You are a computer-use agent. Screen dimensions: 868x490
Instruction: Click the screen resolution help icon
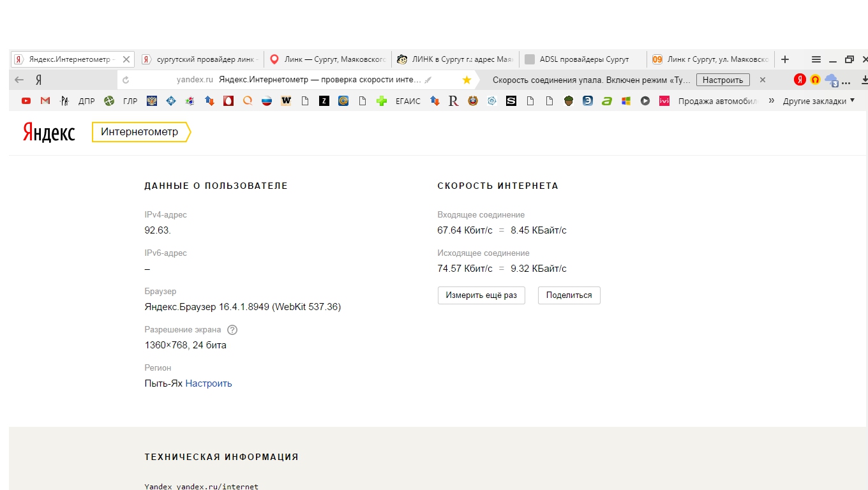(x=232, y=330)
